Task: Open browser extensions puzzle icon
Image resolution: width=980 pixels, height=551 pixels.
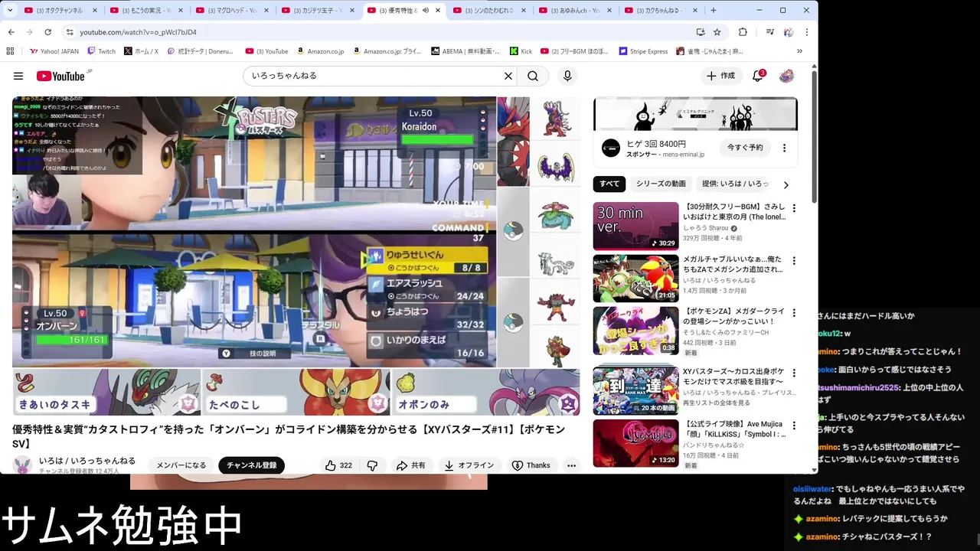Action: pos(743,32)
